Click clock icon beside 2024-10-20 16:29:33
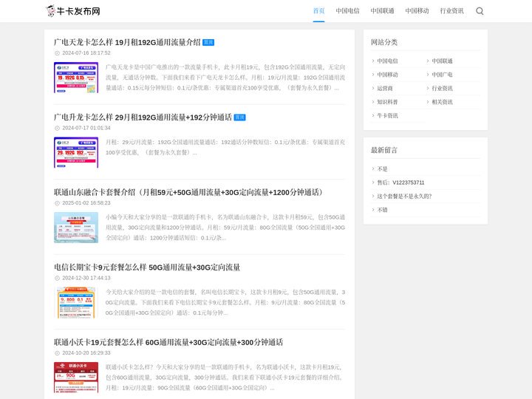Image resolution: width=532 pixels, height=399 pixels. [x=57, y=353]
